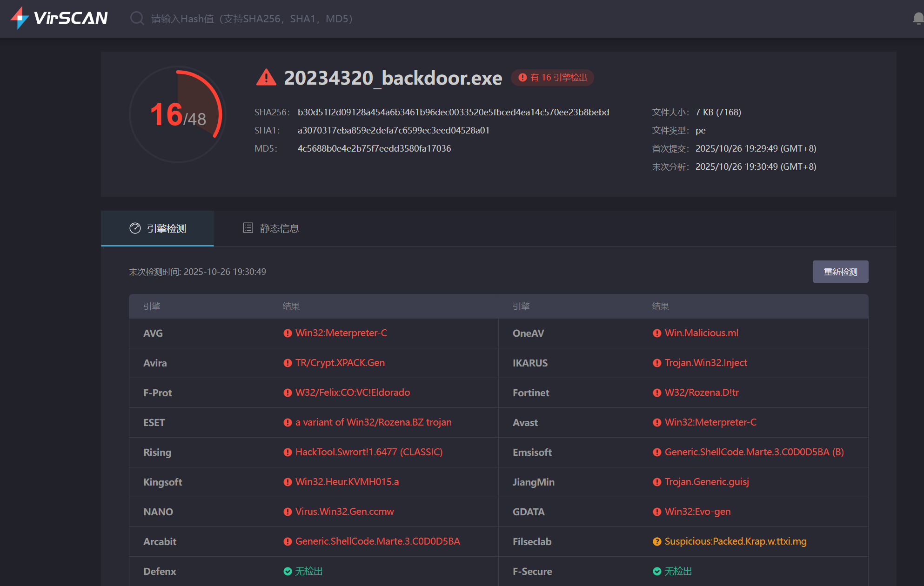Click the search magnifier icon
Screen dimensions: 924x586
click(x=137, y=19)
